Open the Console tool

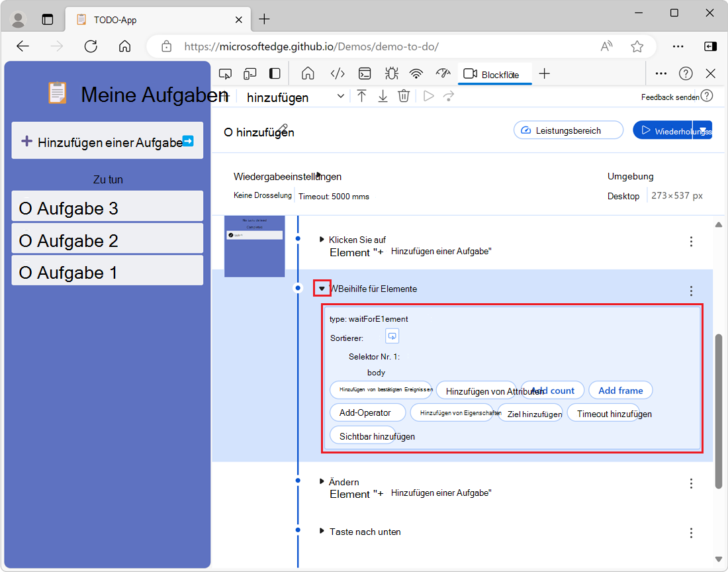365,73
